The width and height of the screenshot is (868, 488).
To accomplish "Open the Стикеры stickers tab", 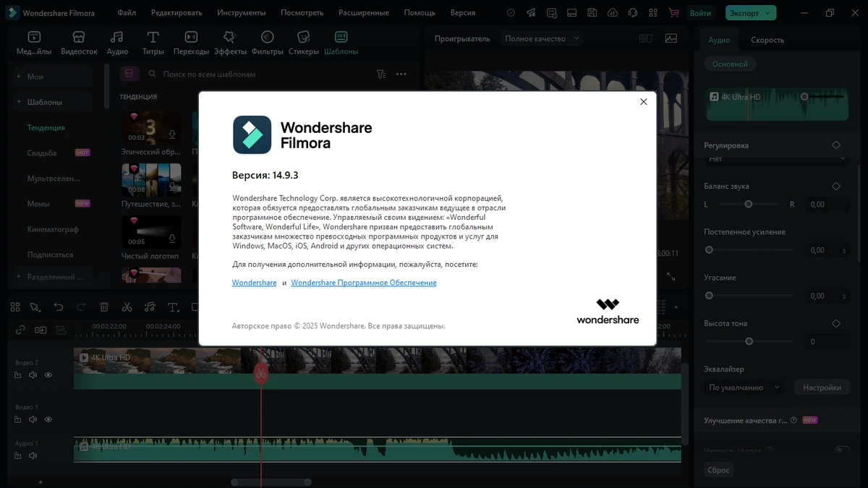I will coord(304,43).
